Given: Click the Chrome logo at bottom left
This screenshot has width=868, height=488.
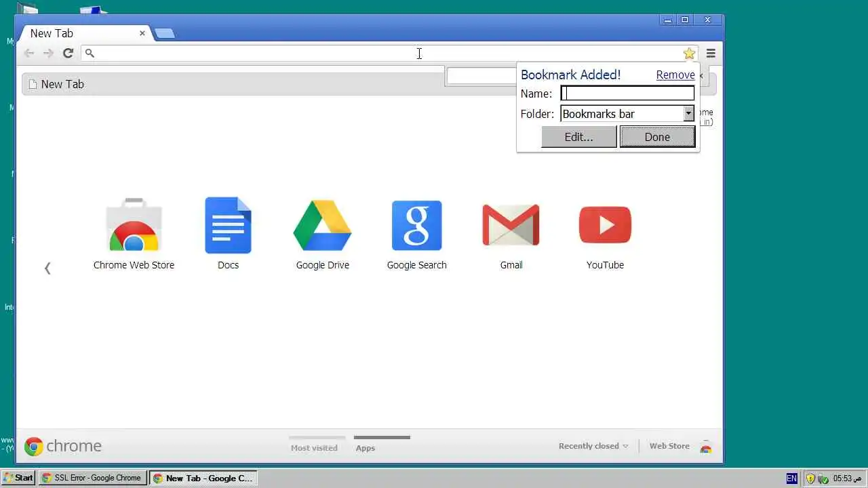Looking at the screenshot, I should pos(63,446).
